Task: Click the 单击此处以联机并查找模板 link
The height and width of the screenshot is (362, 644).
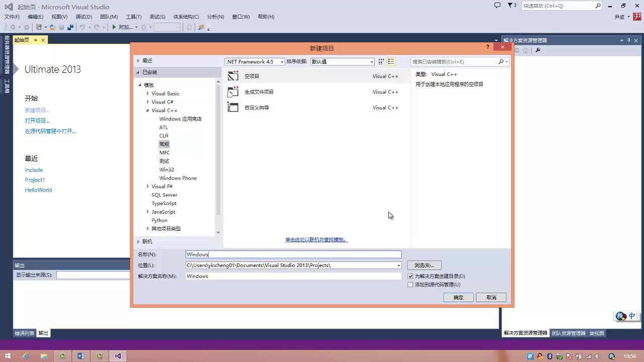Action: [316, 239]
